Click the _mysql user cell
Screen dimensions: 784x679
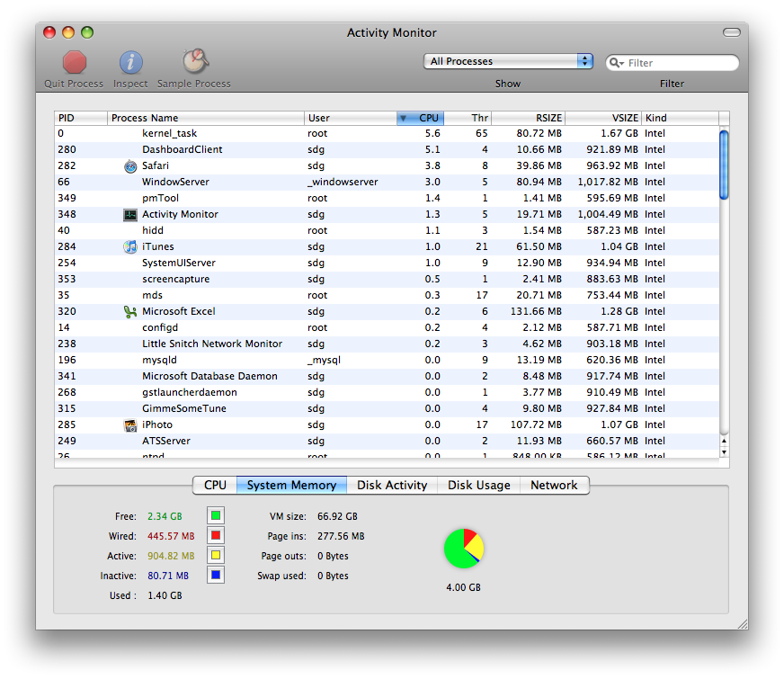click(x=324, y=360)
